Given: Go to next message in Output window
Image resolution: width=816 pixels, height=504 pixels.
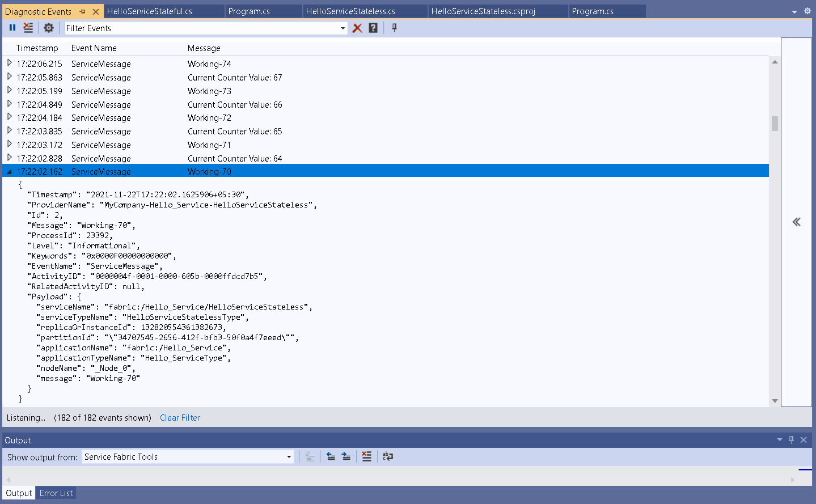Looking at the screenshot, I should (x=347, y=456).
